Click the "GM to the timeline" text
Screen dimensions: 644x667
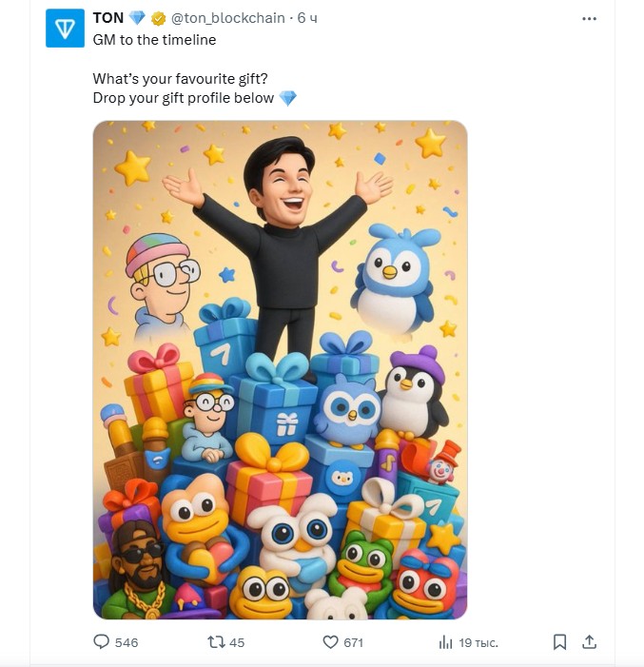pyautogui.click(x=154, y=39)
